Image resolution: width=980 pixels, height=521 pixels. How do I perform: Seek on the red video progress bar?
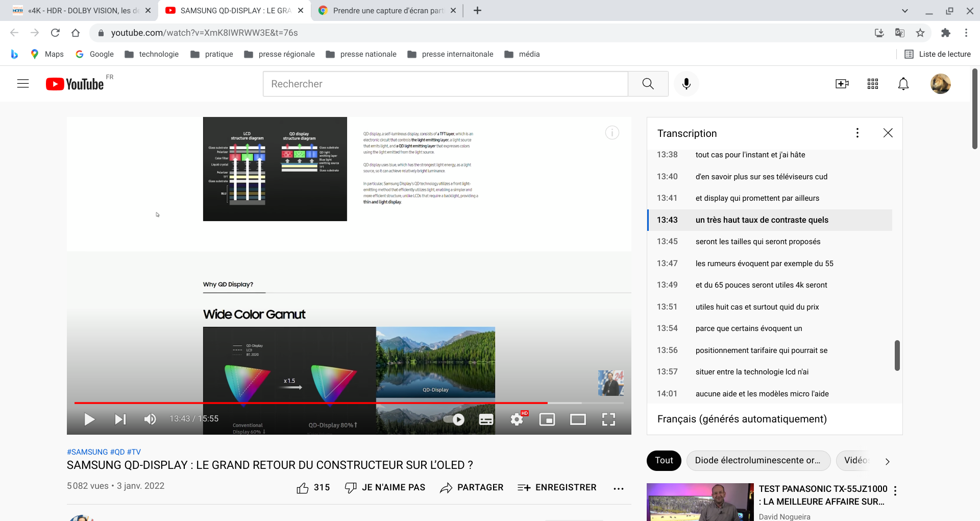tap(306, 403)
